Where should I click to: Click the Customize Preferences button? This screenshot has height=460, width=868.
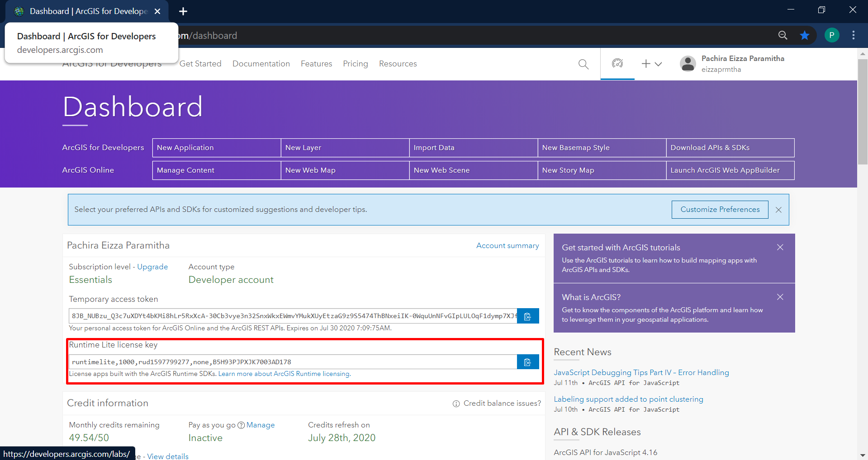pyautogui.click(x=720, y=210)
